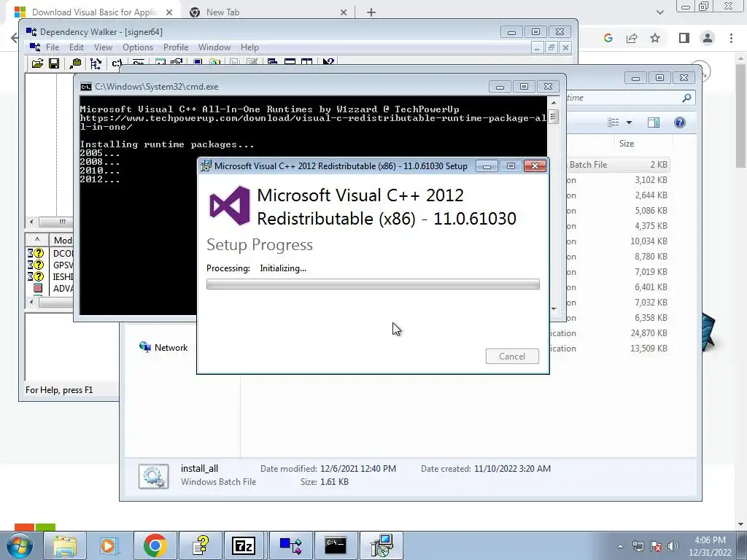This screenshot has width=747, height=560.
Task: Open View menu in Dependency Walker
Action: (103, 47)
